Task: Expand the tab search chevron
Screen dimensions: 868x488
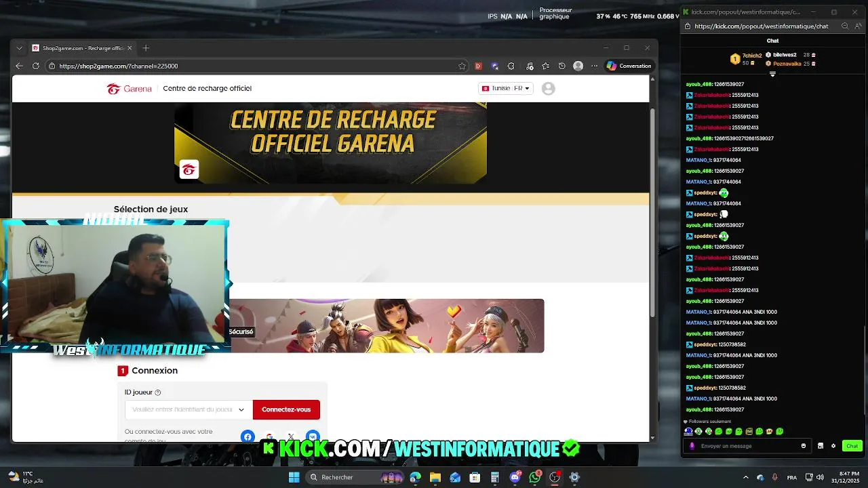Action: click(19, 48)
